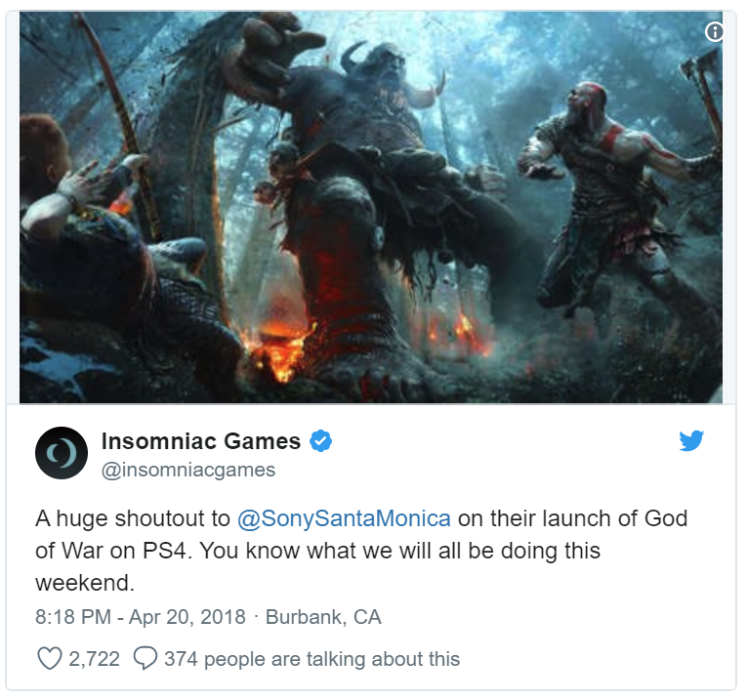
Task: Like the tweet with the heart icon
Action: [50, 659]
